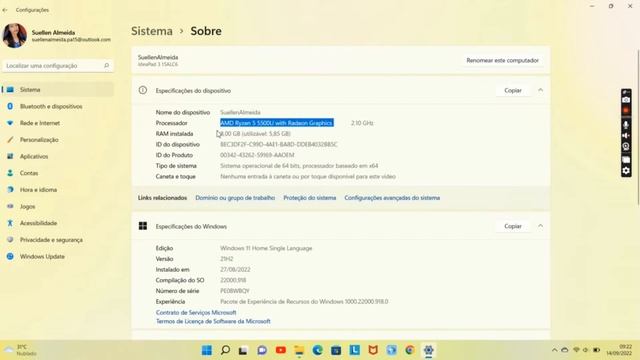Open YouTube app on the taskbar
640x360 pixels.
280,350
